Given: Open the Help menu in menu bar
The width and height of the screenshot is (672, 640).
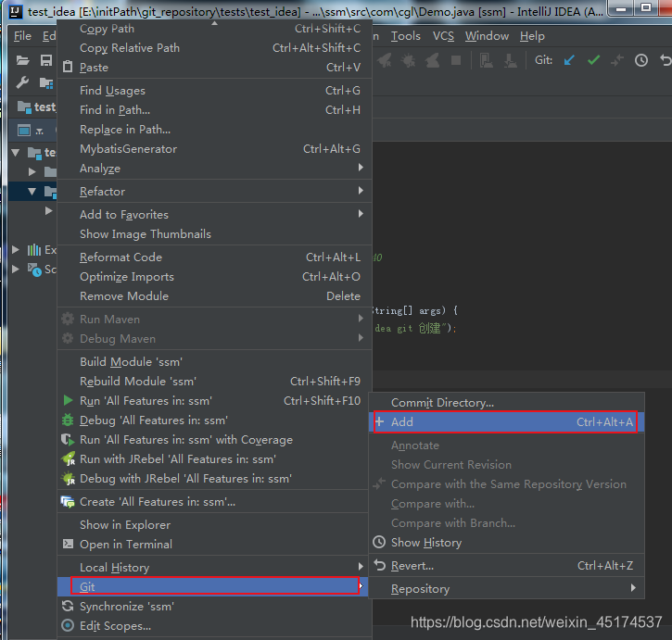Looking at the screenshot, I should [x=532, y=36].
